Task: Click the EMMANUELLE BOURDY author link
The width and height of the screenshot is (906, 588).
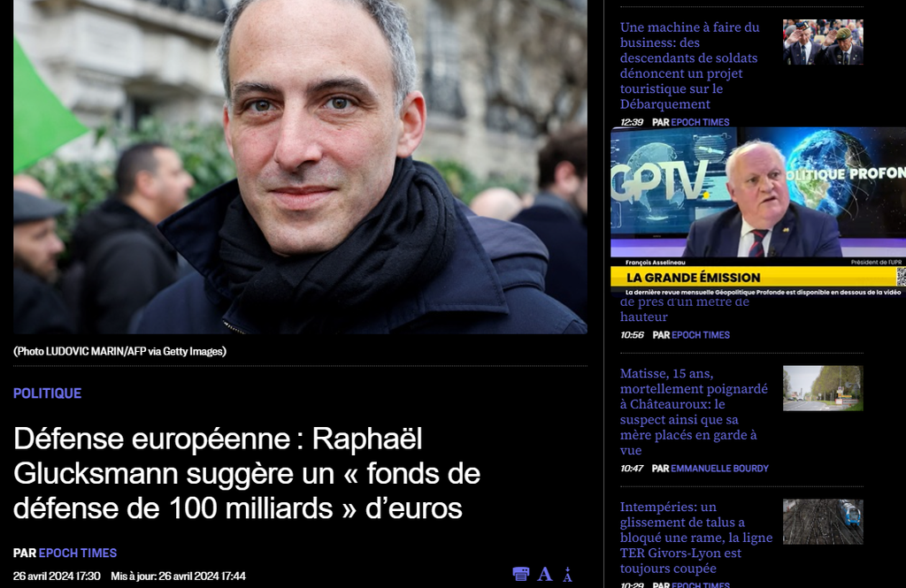Action: [719, 469]
